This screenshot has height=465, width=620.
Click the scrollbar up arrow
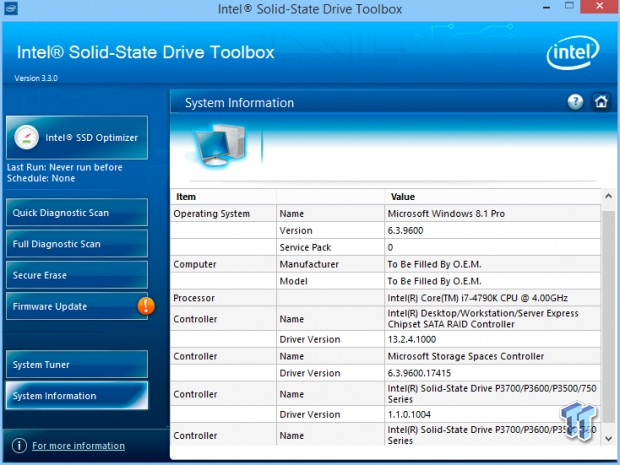608,196
